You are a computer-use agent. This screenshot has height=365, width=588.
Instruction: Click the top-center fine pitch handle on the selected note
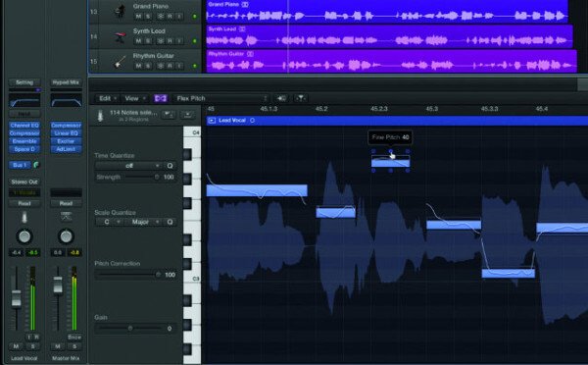point(391,151)
